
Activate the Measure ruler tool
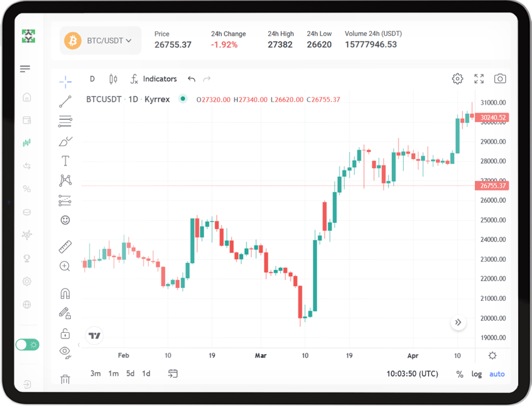65,246
